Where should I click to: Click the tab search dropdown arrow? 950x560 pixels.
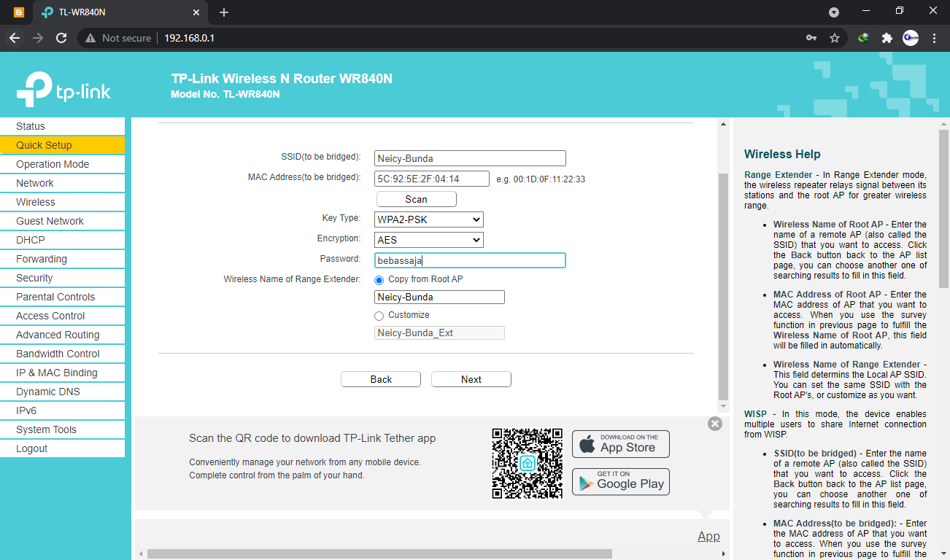(x=834, y=12)
